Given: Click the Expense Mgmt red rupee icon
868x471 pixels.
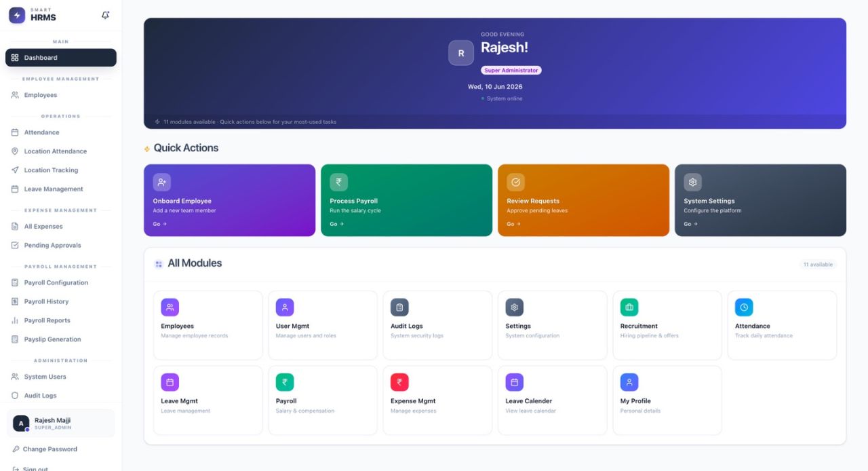Looking at the screenshot, I should point(399,382).
